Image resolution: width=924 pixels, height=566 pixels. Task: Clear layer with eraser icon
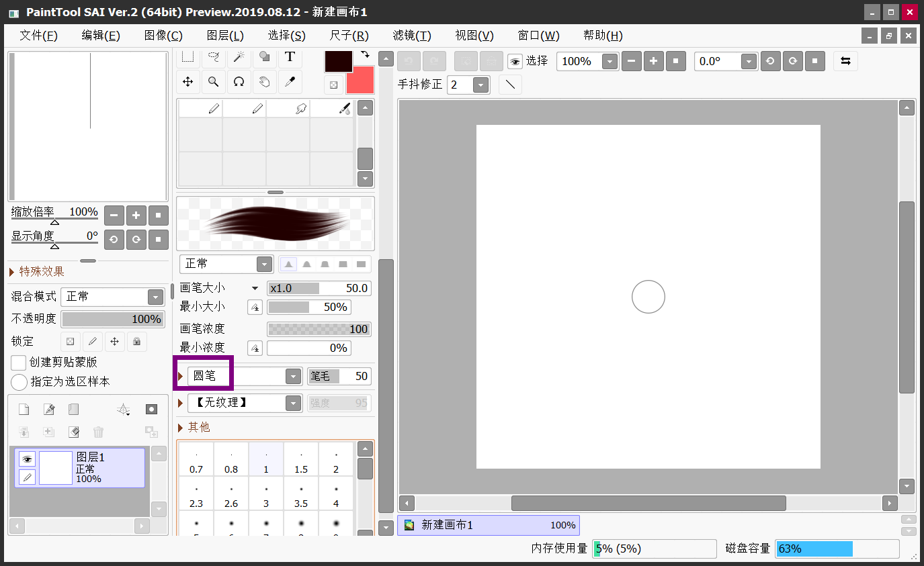click(x=73, y=432)
